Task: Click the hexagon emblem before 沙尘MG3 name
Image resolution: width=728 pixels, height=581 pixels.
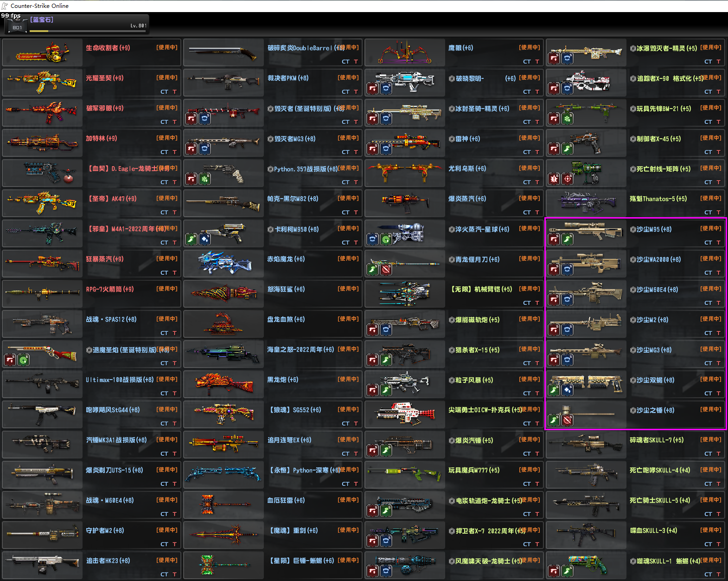Action: (x=633, y=350)
